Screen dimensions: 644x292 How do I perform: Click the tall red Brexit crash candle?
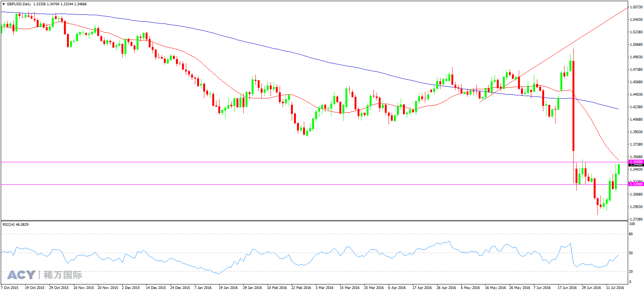574,106
